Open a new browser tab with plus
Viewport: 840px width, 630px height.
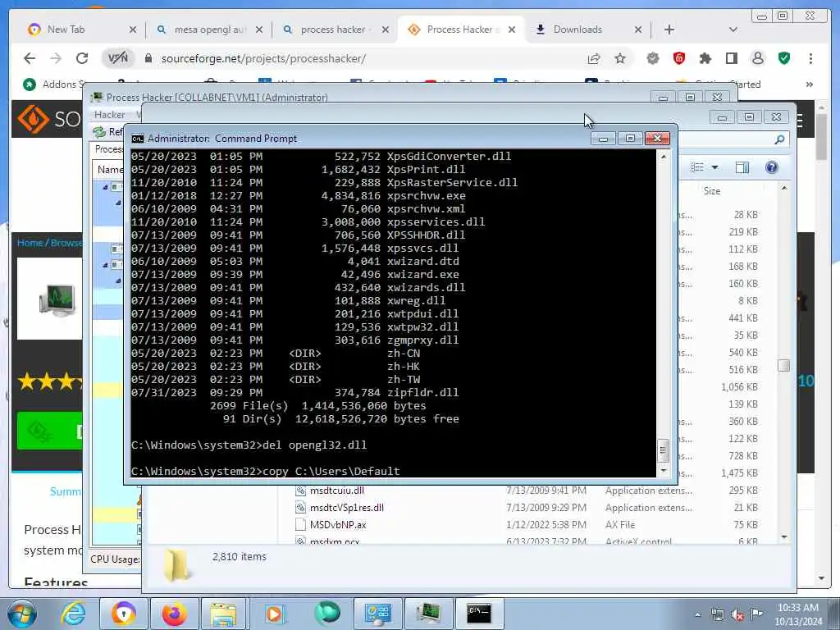click(x=669, y=30)
